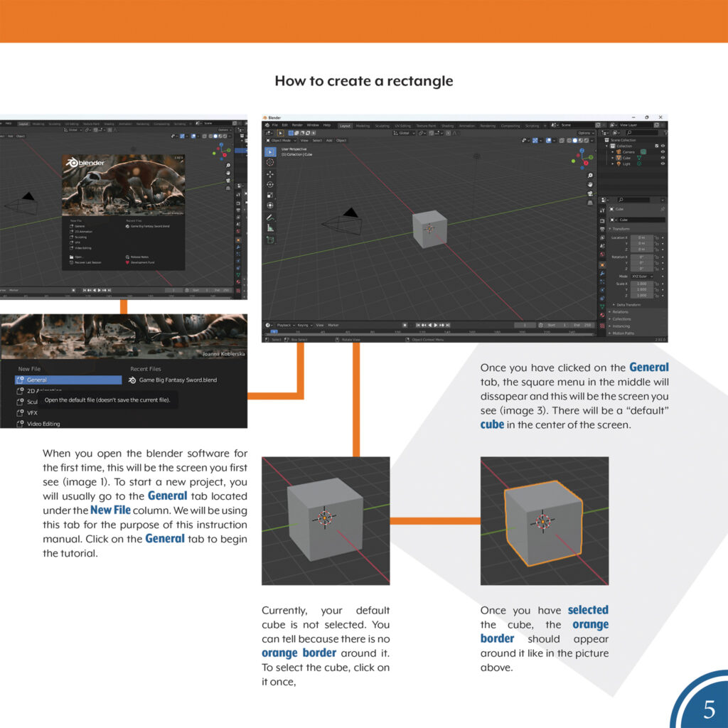Open the Modifier properties tab (blue wrench)

point(602,274)
